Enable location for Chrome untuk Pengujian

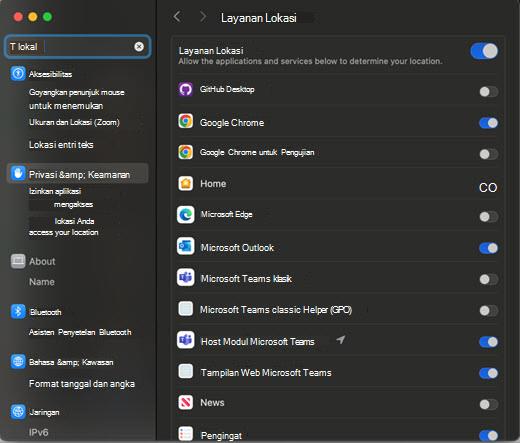click(489, 154)
